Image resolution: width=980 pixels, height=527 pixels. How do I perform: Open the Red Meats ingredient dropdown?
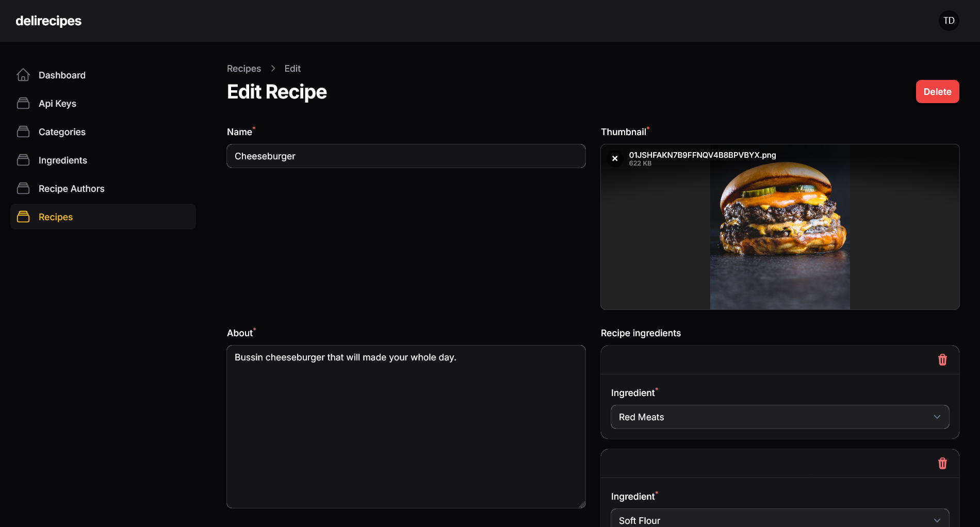779,417
